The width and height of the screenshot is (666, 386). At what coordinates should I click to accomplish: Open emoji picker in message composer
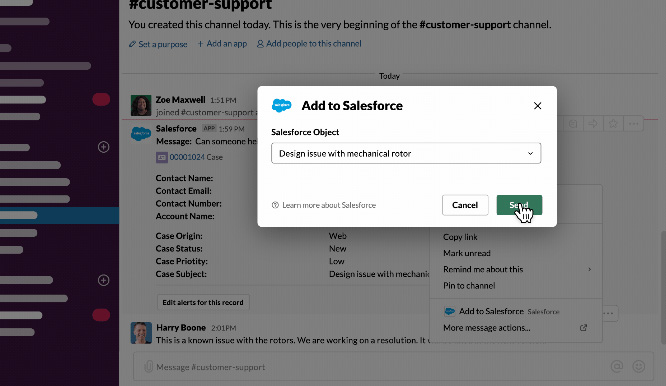[x=638, y=366]
